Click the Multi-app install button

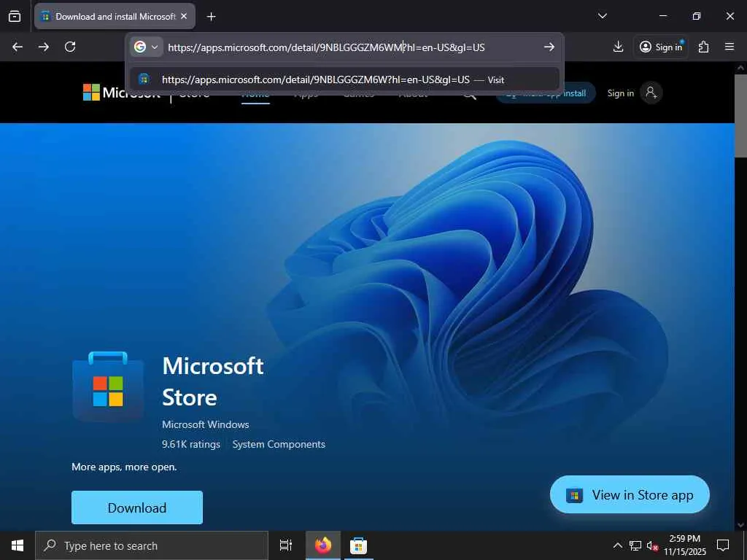[546, 93]
